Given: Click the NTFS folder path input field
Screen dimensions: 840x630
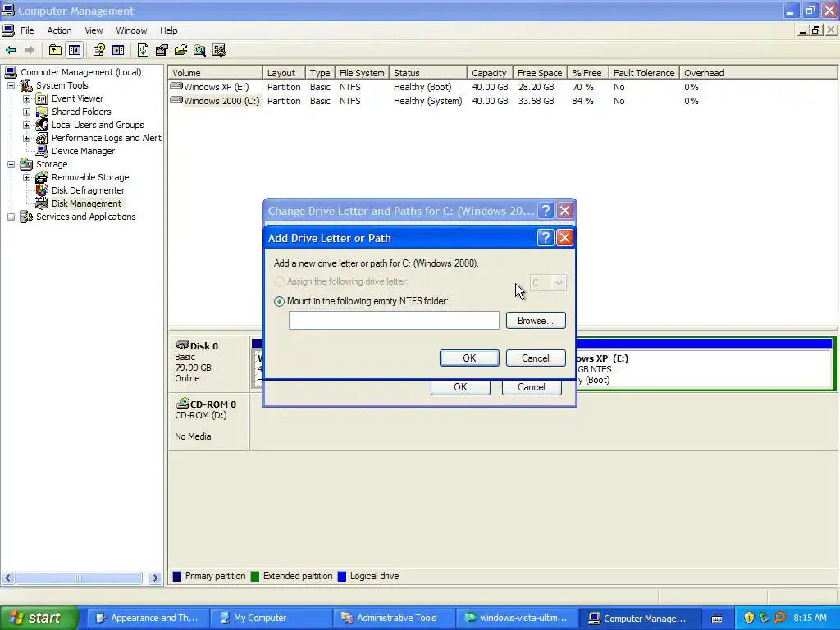Looking at the screenshot, I should [394, 321].
